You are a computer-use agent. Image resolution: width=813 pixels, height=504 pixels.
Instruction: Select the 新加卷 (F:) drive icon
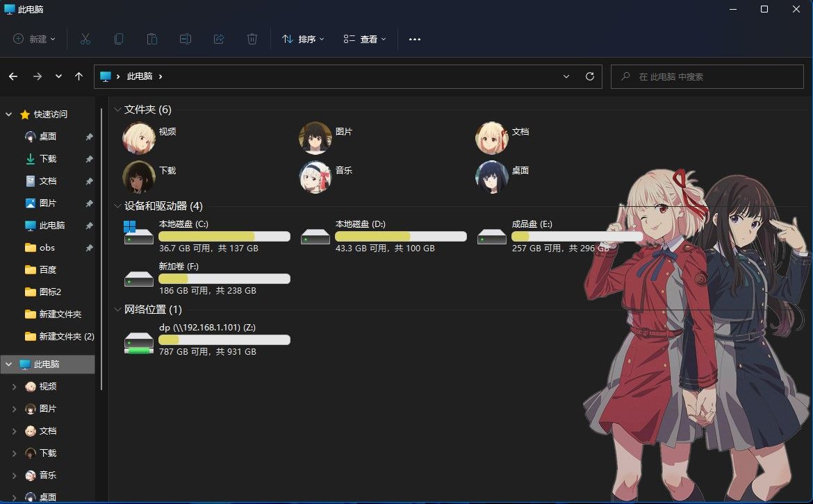(x=138, y=279)
